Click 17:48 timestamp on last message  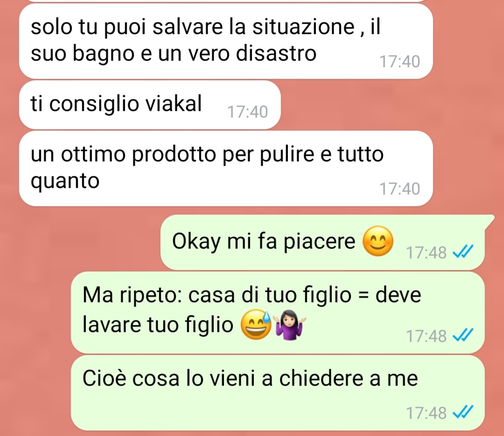(x=426, y=413)
